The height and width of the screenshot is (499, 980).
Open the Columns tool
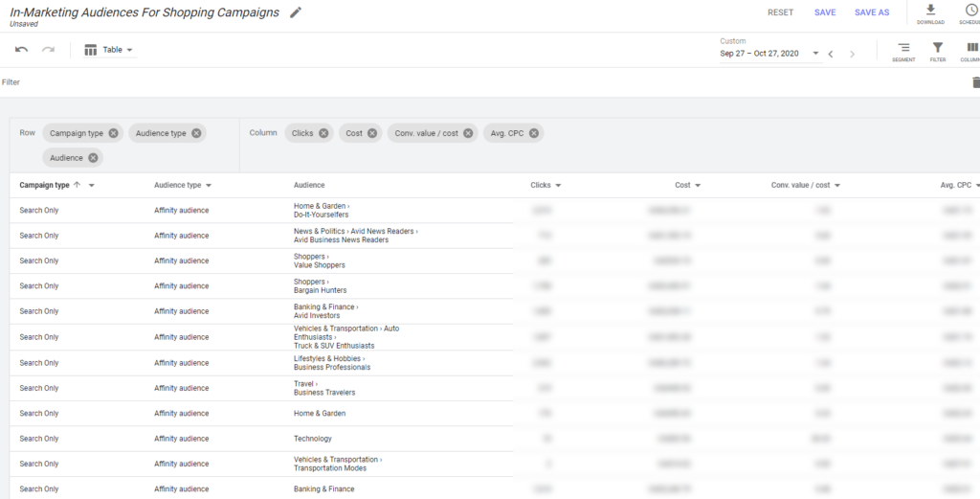point(970,52)
